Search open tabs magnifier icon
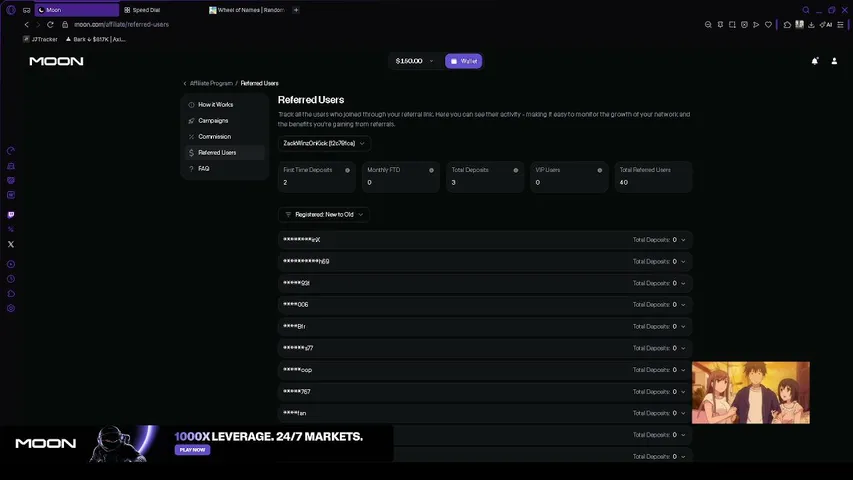 806,10
